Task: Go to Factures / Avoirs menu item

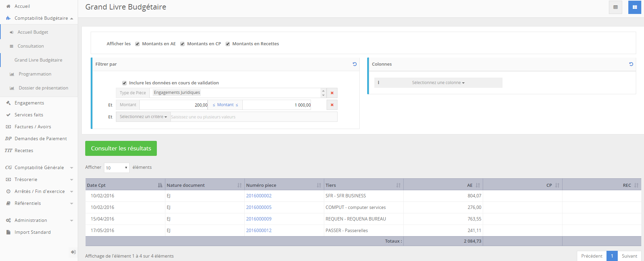Action: (x=33, y=127)
